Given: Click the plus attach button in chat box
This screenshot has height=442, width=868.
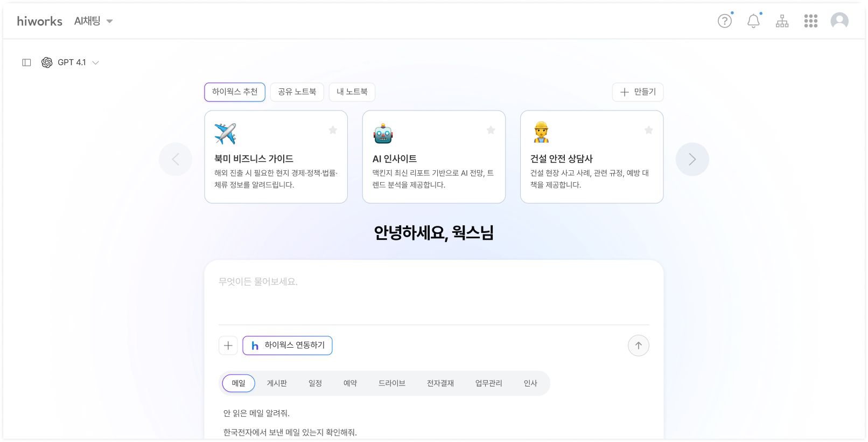Looking at the screenshot, I should pos(228,346).
